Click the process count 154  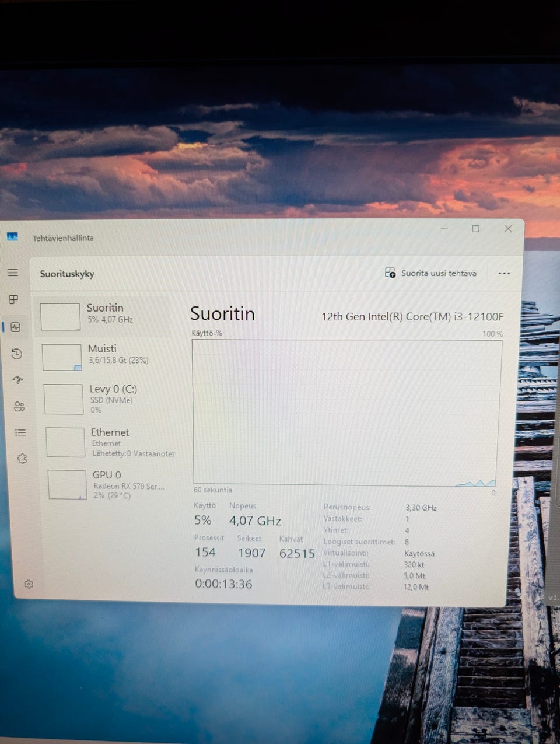205,552
